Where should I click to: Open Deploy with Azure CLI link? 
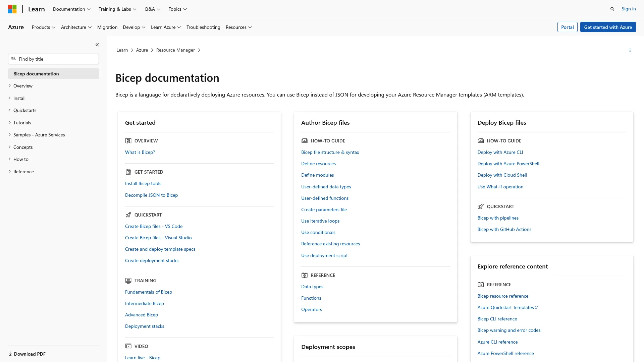(500, 152)
